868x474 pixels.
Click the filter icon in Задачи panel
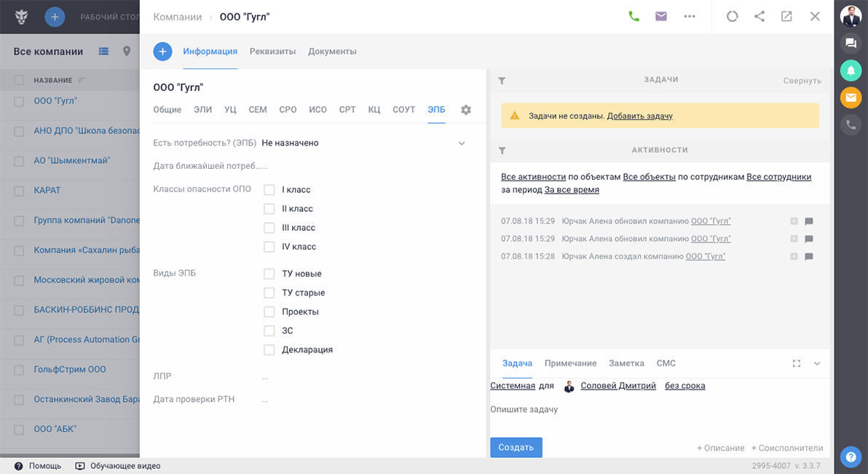click(502, 81)
